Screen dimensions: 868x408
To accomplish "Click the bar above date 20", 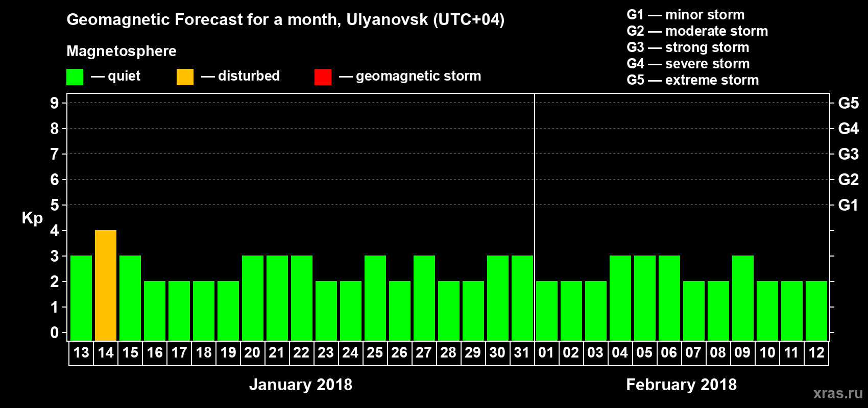I will [x=253, y=298].
